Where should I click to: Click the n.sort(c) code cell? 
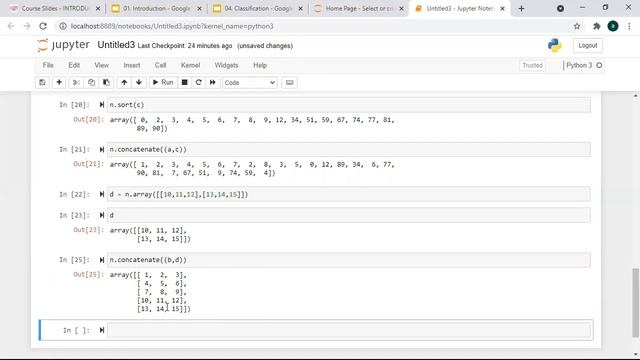tap(349, 105)
